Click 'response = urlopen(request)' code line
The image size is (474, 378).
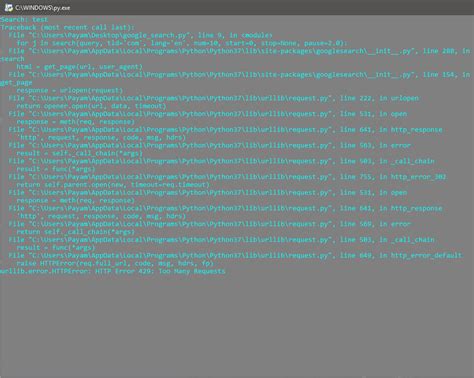(69, 90)
